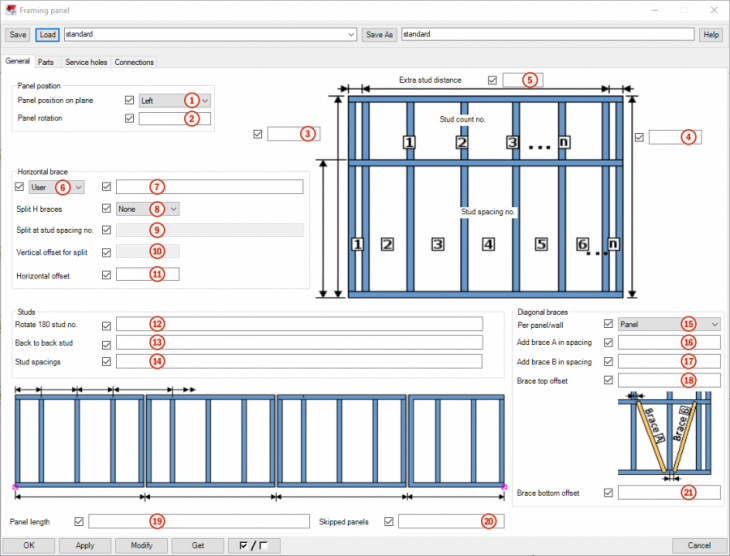The width and height of the screenshot is (730, 556).
Task: Open the Panel position on plane dropdown
Action: pos(175,101)
